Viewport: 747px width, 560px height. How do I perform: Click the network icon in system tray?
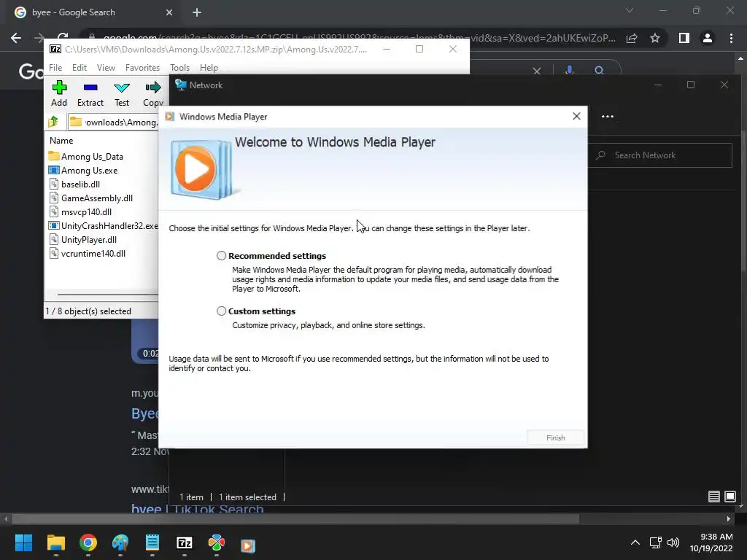pyautogui.click(x=656, y=542)
